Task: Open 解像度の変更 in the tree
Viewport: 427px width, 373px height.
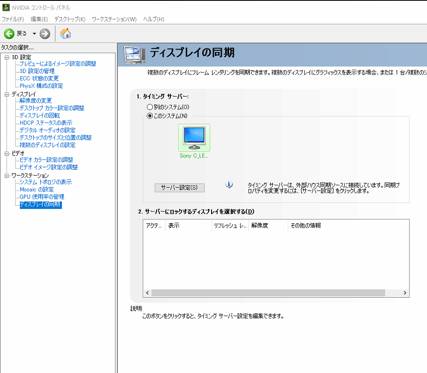Action: point(36,100)
